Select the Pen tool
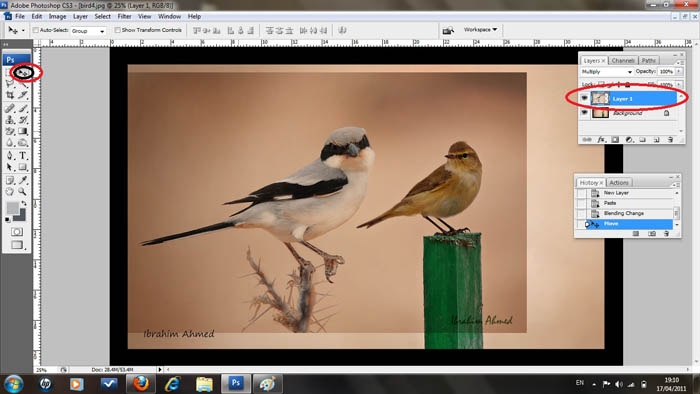The width and height of the screenshot is (700, 394). pyautogui.click(x=10, y=155)
